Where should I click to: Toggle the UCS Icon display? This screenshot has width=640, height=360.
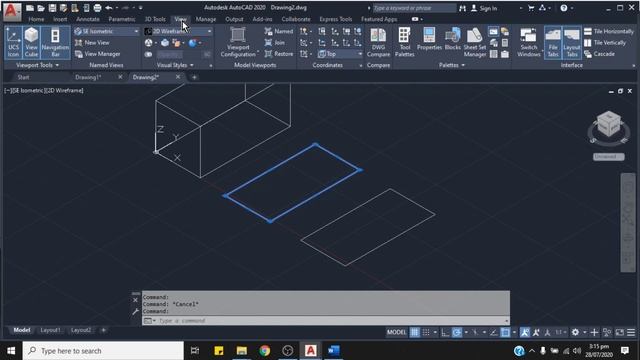13,42
